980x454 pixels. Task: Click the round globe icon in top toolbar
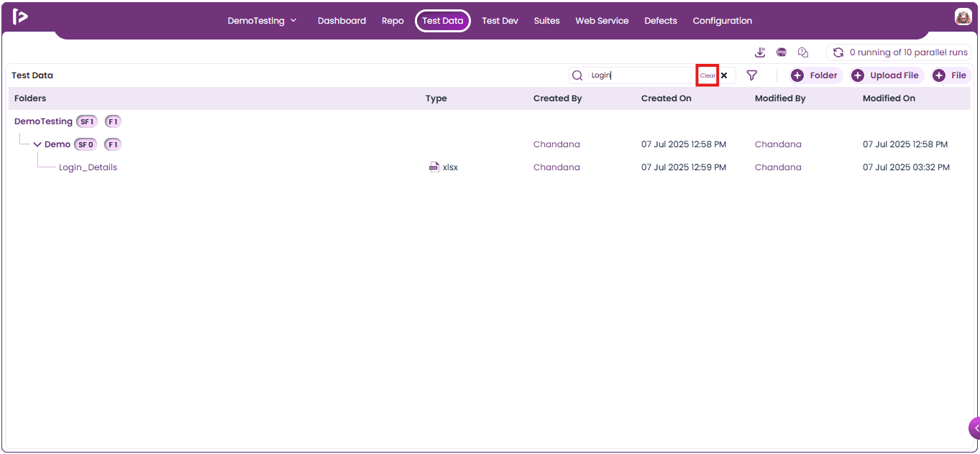[782, 52]
